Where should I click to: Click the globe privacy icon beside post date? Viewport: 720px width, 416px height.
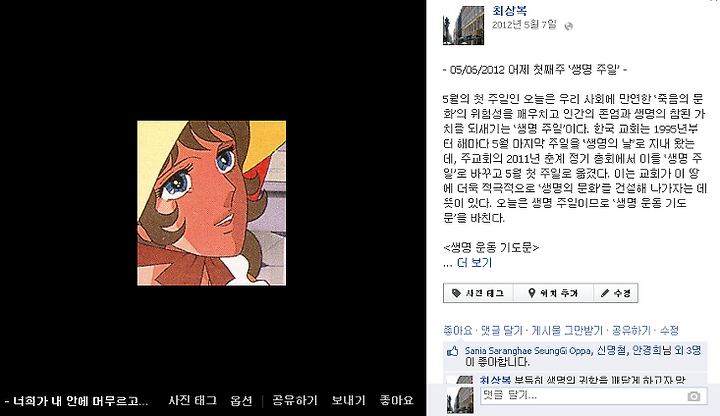click(568, 26)
